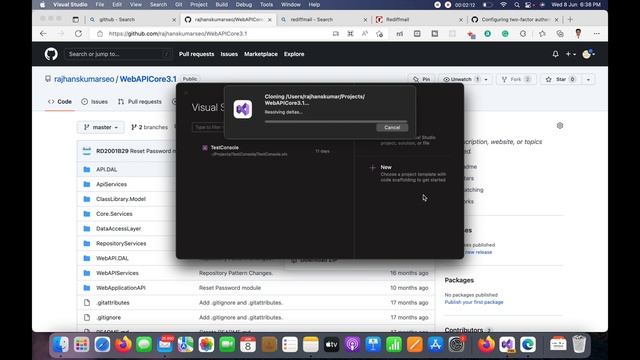Open Issues in the GitHub header

[229, 54]
